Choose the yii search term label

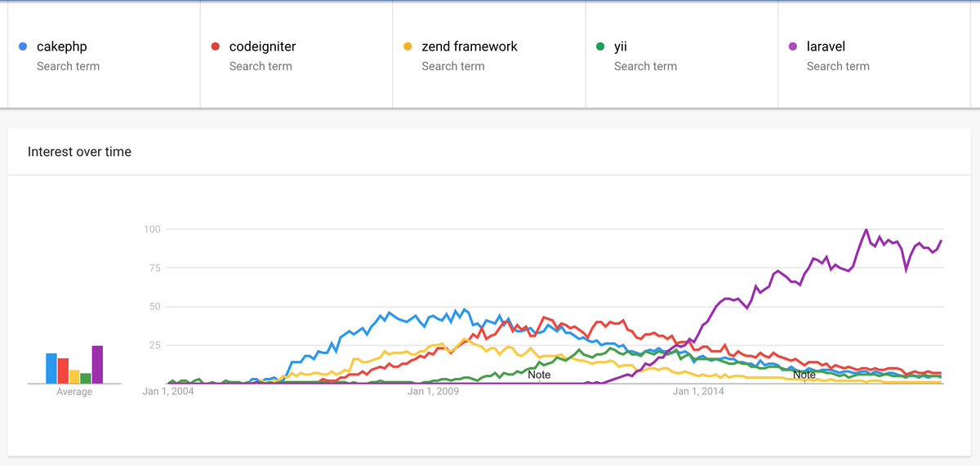[x=621, y=47]
